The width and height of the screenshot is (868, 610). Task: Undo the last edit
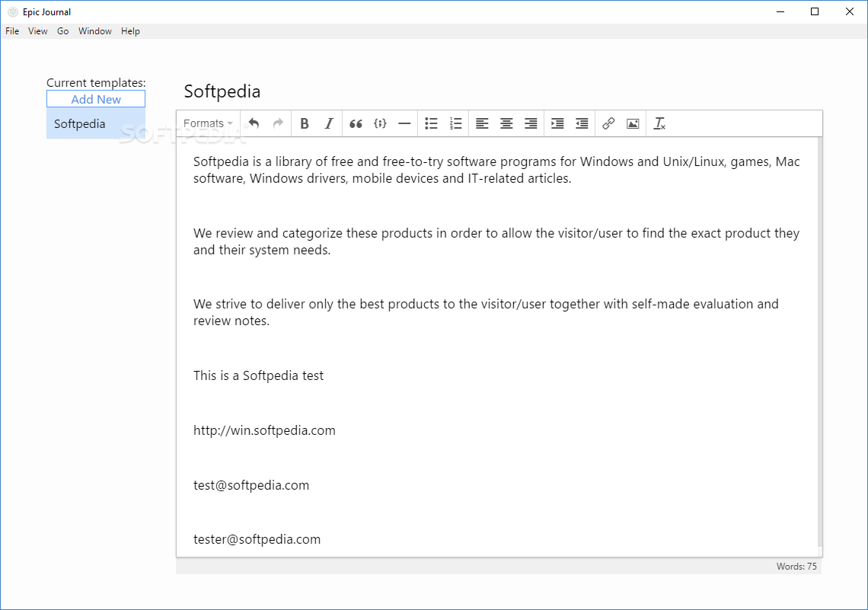point(254,123)
